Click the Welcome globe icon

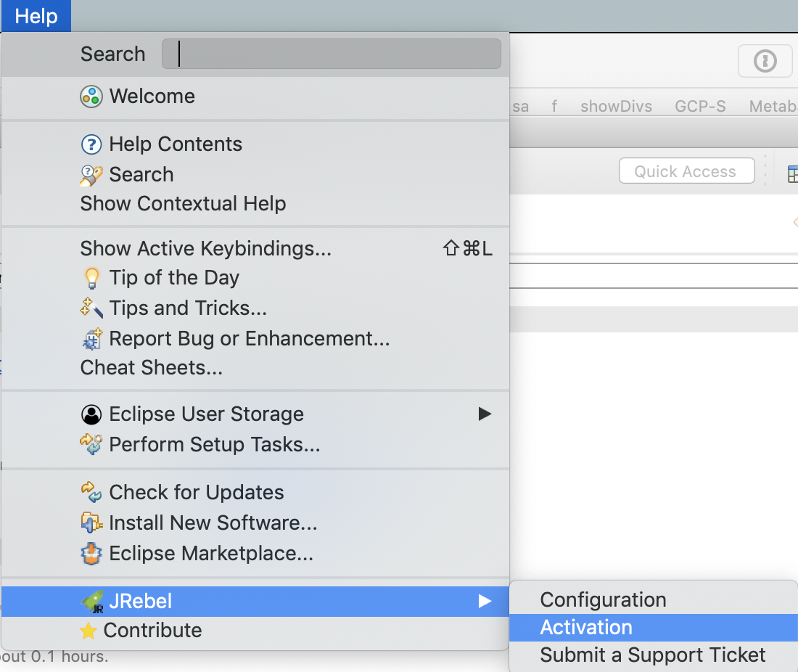[91, 97]
